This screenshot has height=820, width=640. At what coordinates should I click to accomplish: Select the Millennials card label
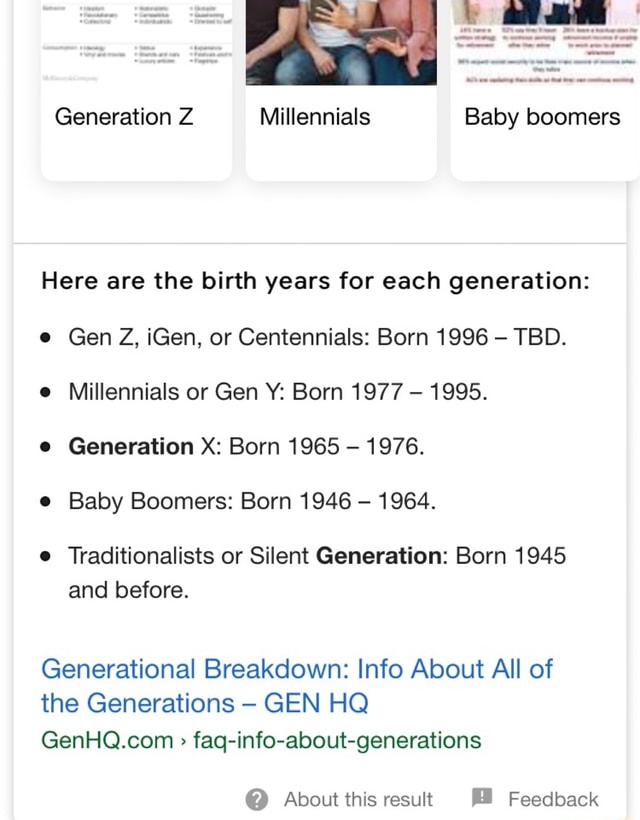pos(314,117)
